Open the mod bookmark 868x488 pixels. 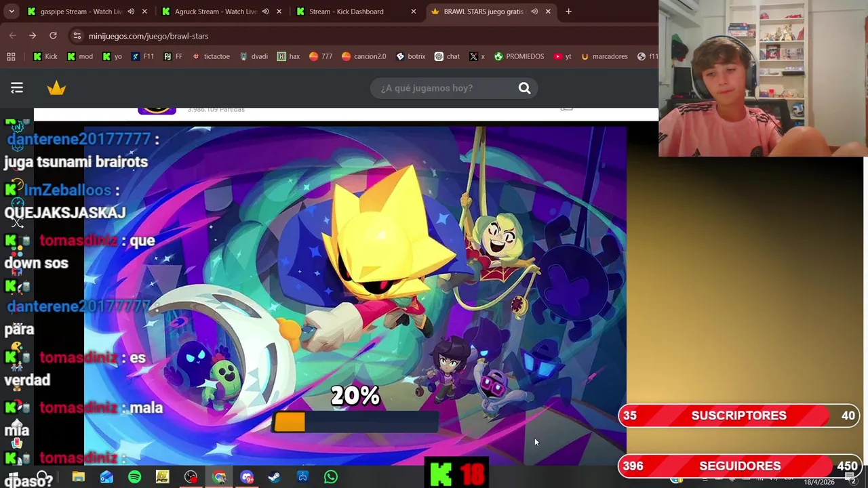[80, 56]
